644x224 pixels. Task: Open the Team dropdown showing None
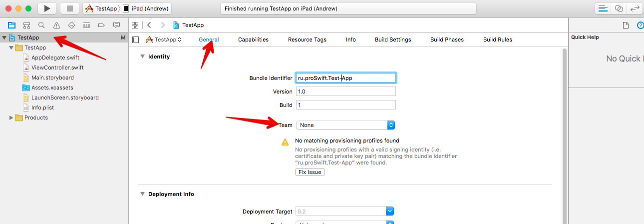[x=345, y=125]
